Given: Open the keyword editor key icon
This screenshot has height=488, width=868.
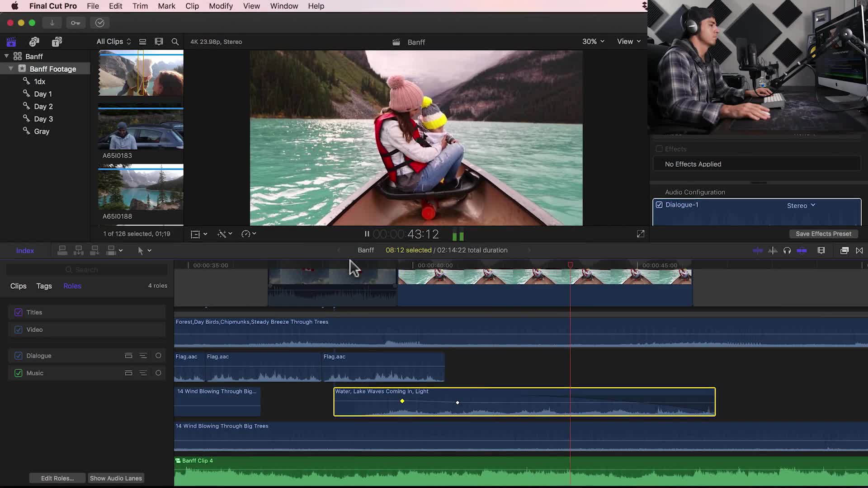Looking at the screenshot, I should 75,23.
